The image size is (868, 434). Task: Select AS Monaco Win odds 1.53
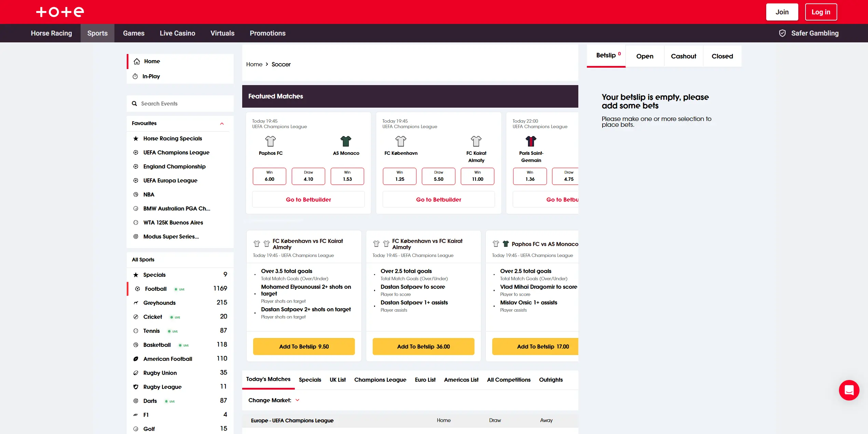pyautogui.click(x=347, y=176)
